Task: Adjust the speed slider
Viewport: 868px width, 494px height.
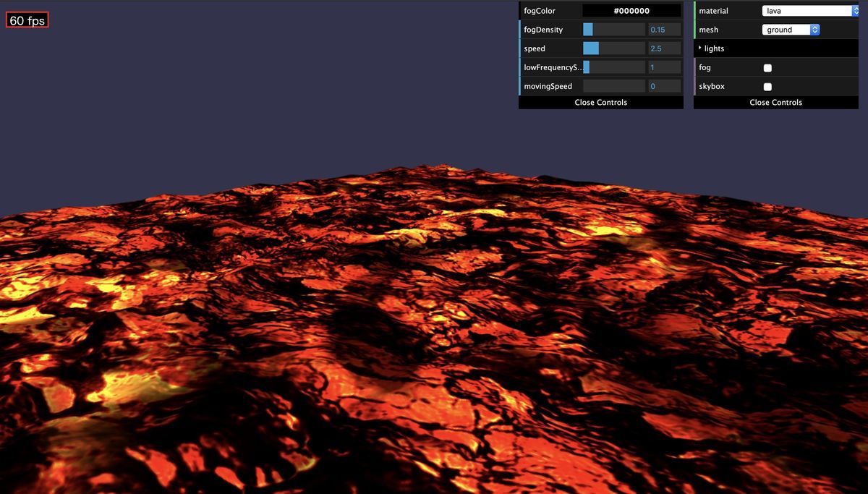Action: (x=613, y=48)
